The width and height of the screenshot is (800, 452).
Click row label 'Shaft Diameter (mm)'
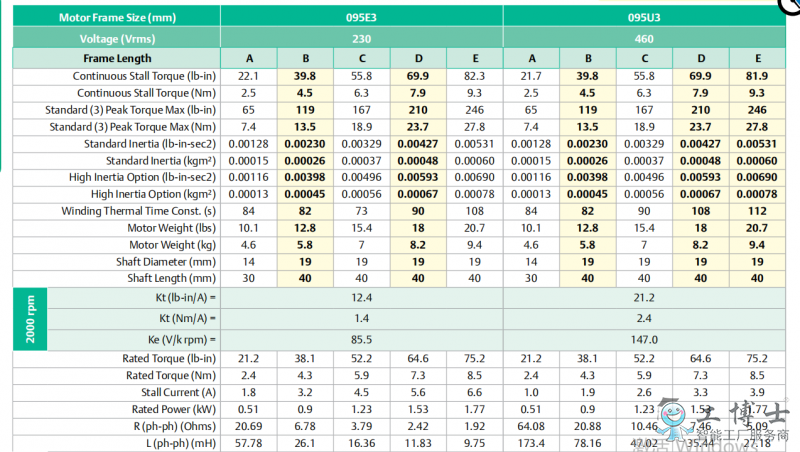coord(166,262)
